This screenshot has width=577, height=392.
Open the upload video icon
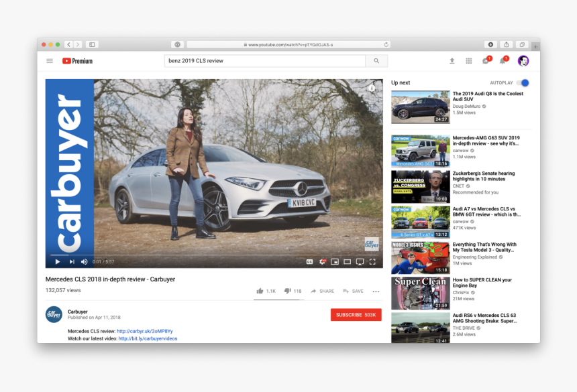pyautogui.click(x=452, y=61)
